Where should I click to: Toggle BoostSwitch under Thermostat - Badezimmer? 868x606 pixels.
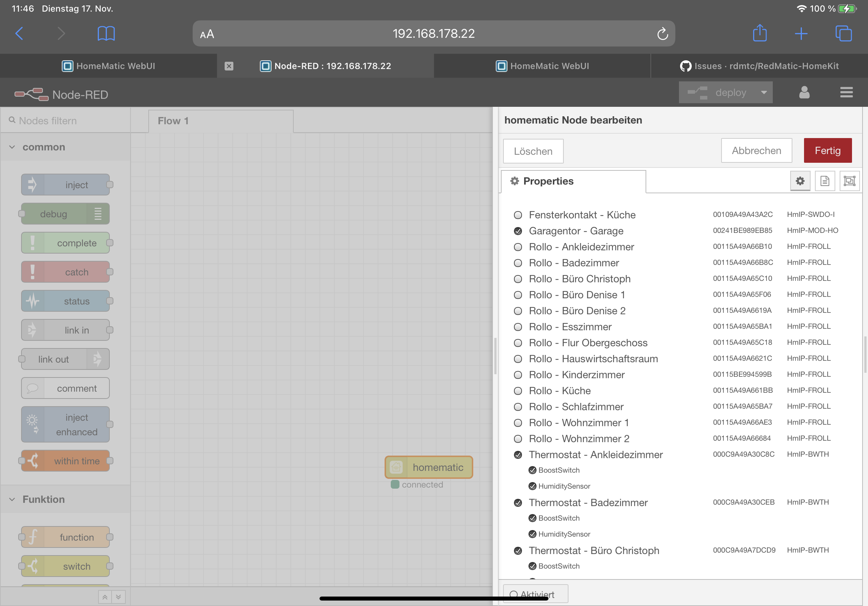tap(532, 518)
